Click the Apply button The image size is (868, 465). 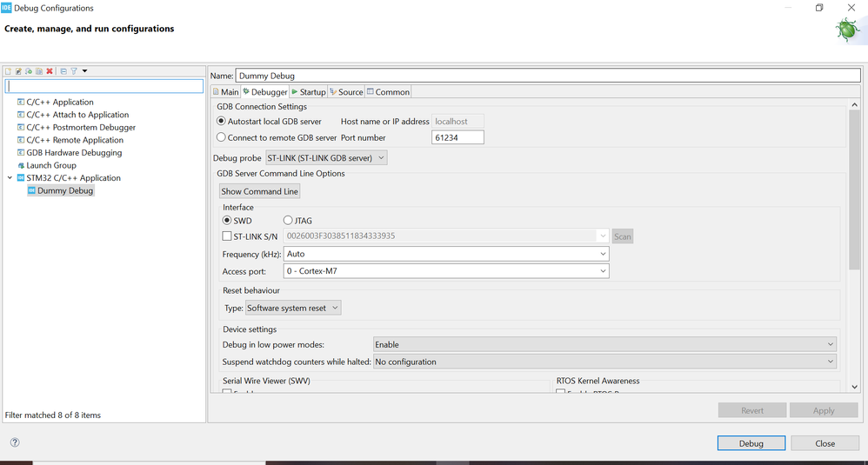point(824,410)
